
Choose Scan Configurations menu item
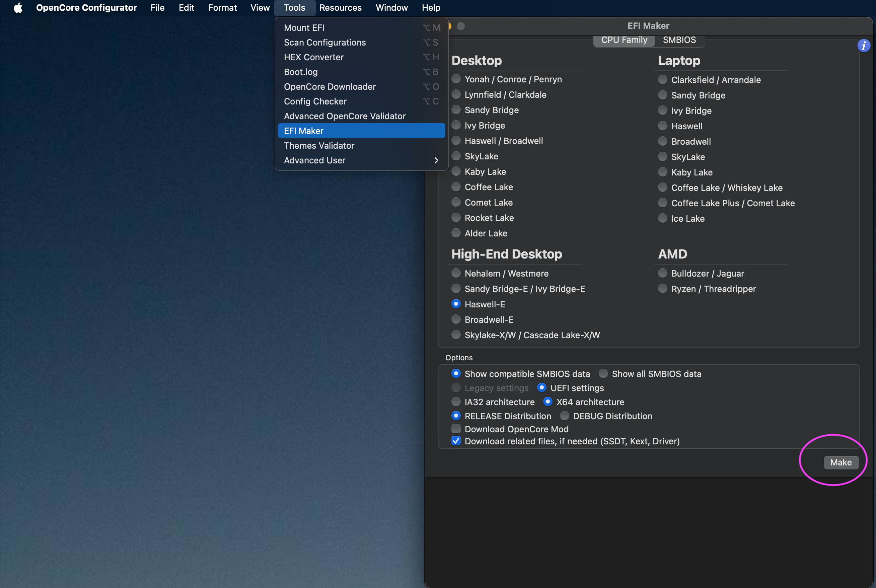(x=362, y=43)
